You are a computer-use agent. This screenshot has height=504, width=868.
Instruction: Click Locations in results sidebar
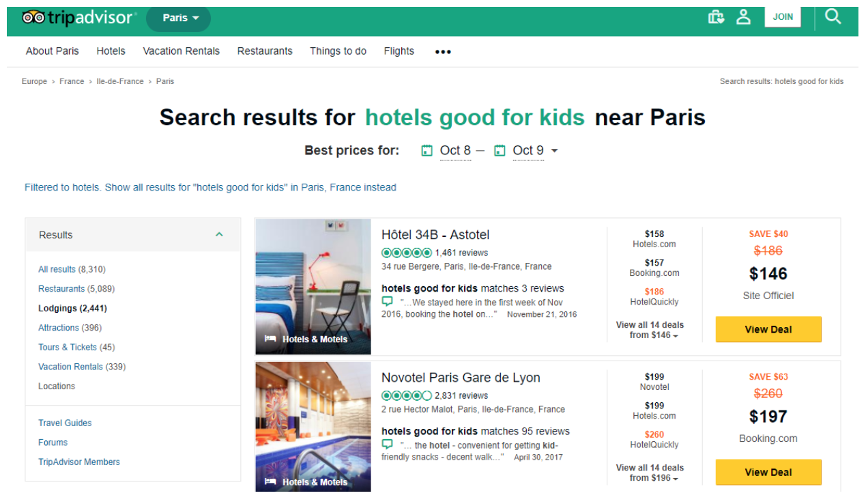[57, 386]
